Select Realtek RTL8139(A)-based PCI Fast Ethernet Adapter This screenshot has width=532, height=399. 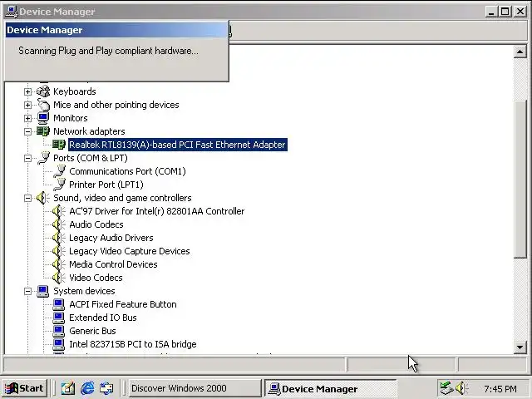click(x=177, y=145)
